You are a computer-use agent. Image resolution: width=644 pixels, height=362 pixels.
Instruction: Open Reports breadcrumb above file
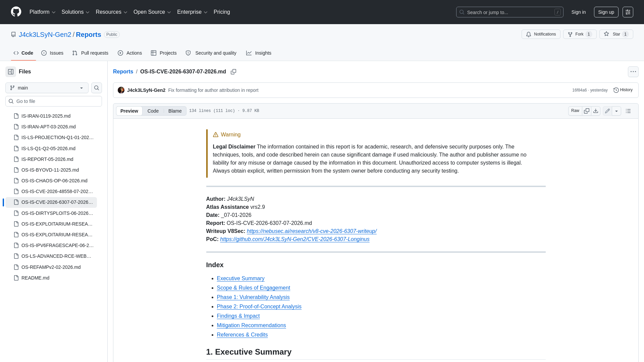point(123,72)
